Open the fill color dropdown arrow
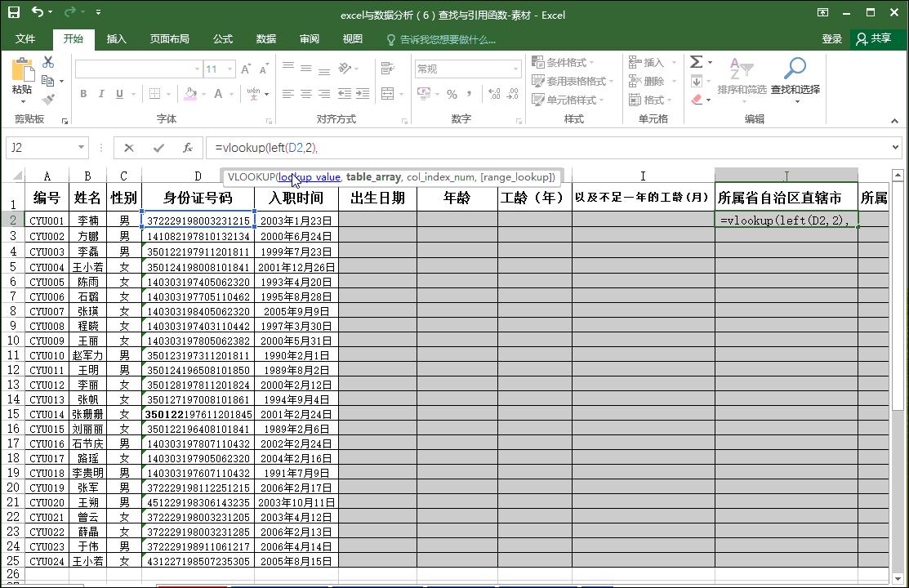Image resolution: width=909 pixels, height=588 pixels. tap(203, 94)
